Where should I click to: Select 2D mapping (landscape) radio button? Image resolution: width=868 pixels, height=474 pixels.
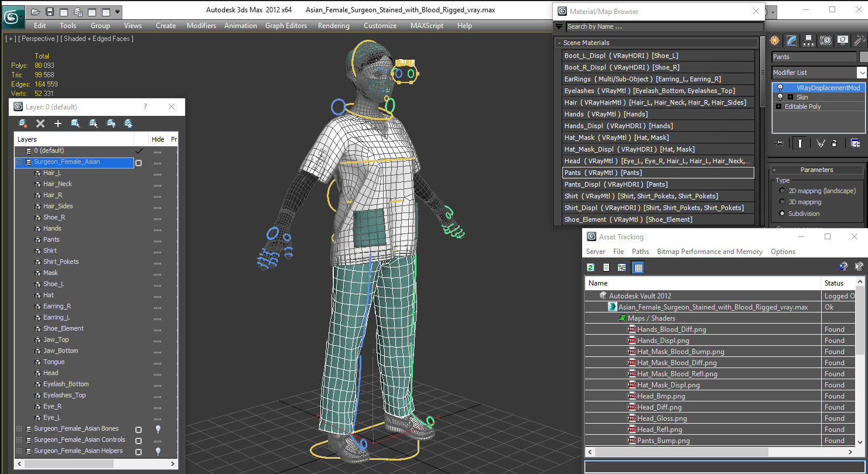(x=782, y=191)
